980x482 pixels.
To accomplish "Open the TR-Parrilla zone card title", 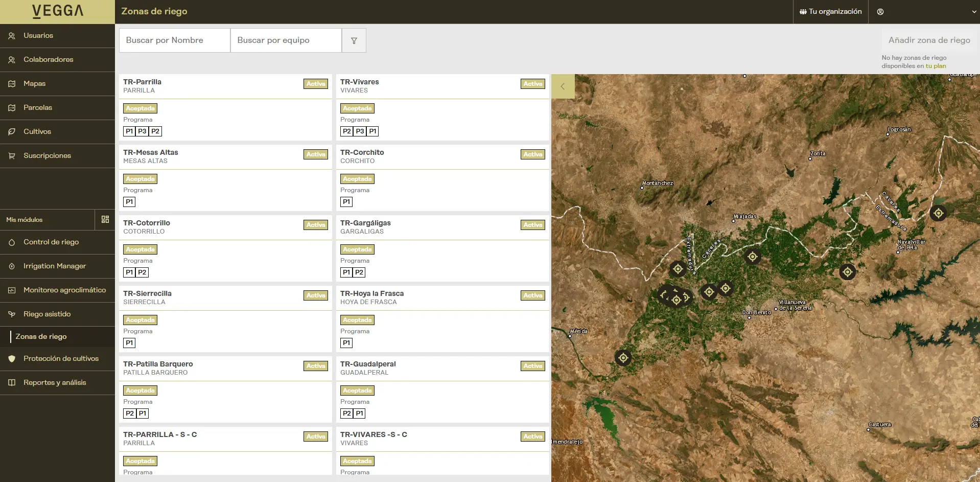I will tap(142, 82).
